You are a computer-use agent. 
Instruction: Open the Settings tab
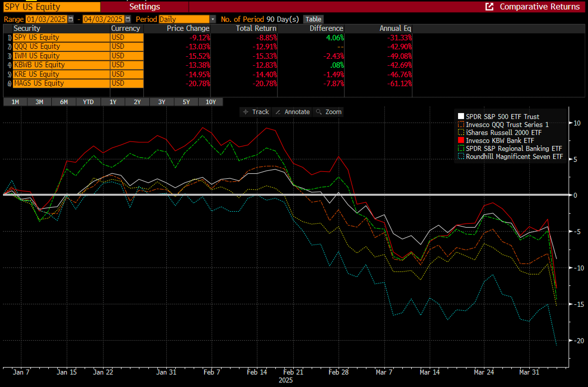tap(145, 7)
